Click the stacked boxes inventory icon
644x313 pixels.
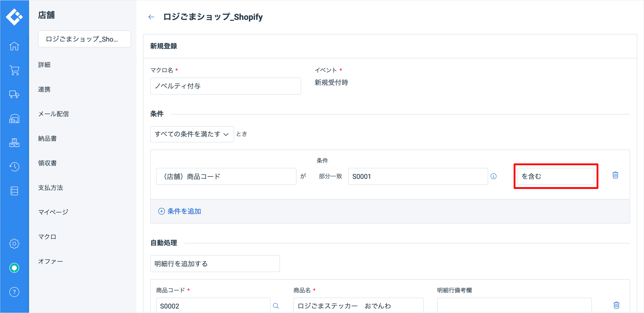tap(14, 142)
